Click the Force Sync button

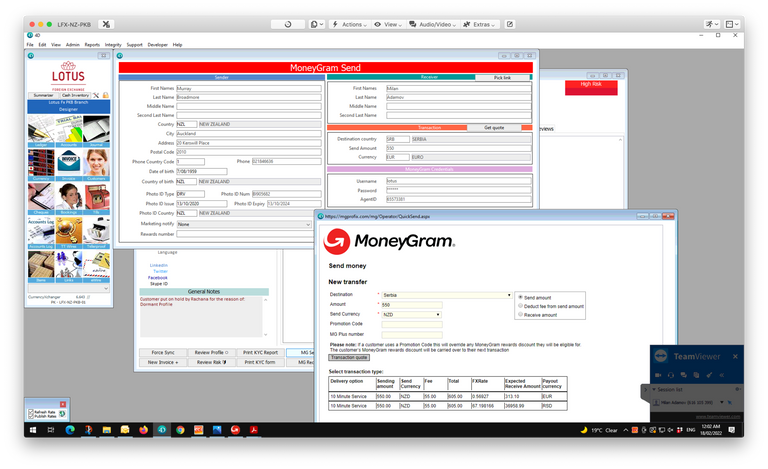[163, 352]
